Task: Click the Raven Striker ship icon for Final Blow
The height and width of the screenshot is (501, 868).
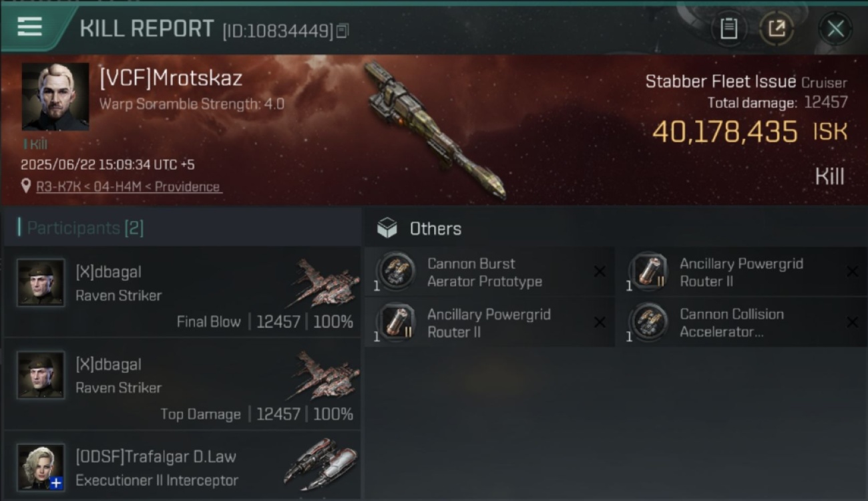Action: [324, 283]
